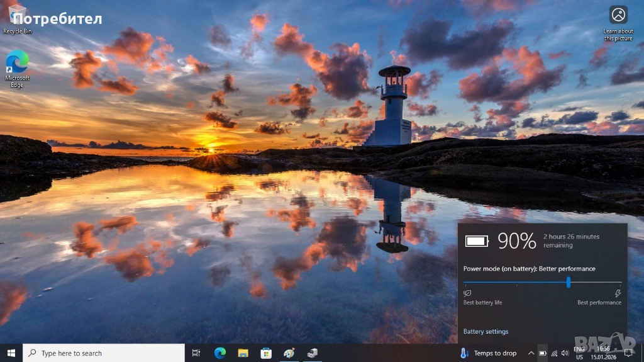Image resolution: width=644 pixels, height=362 pixels.
Task: Open the network Wi-Fi tray icon
Action: 554,353
